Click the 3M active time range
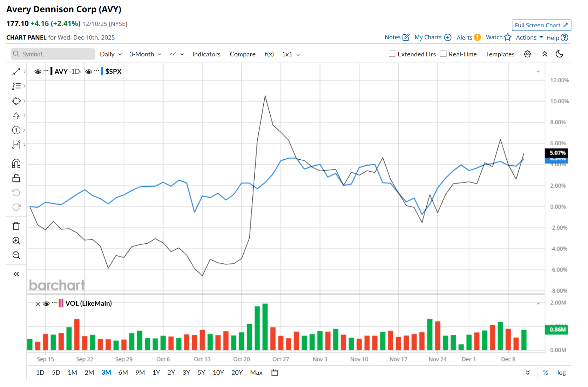Screen dimensions: 588x387 [x=106, y=373]
